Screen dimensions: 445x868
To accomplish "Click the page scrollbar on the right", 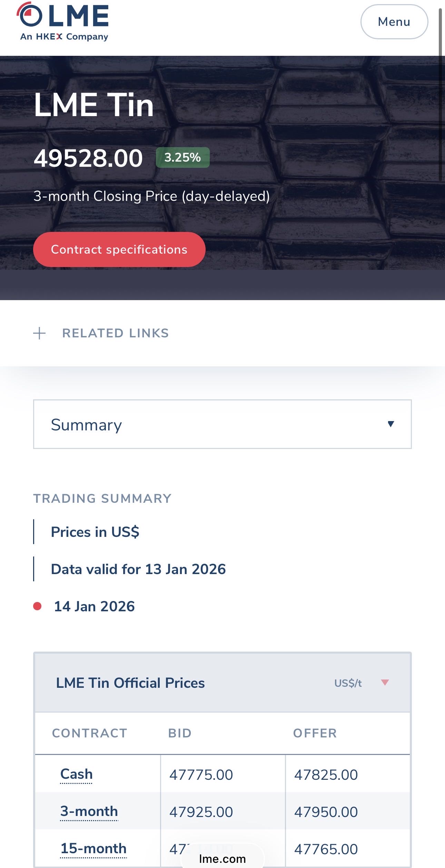I will point(440,93).
